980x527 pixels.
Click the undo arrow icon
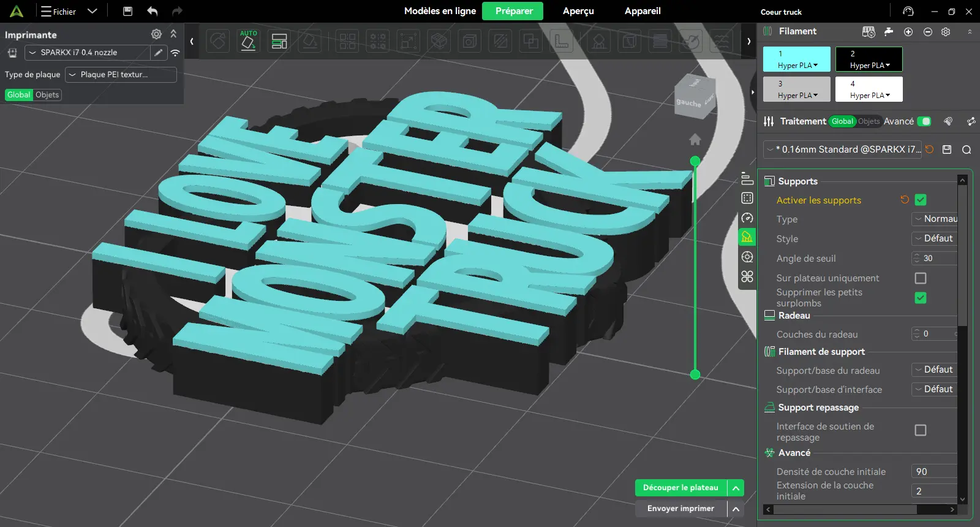(x=153, y=11)
